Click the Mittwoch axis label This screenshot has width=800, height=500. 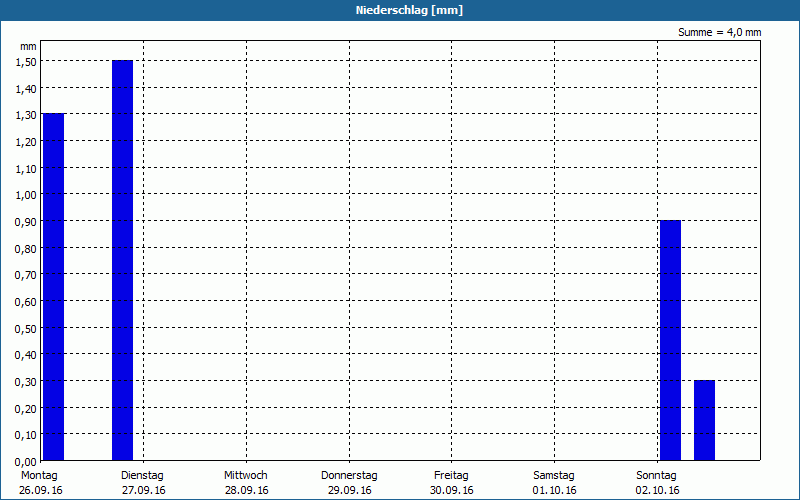(x=245, y=476)
